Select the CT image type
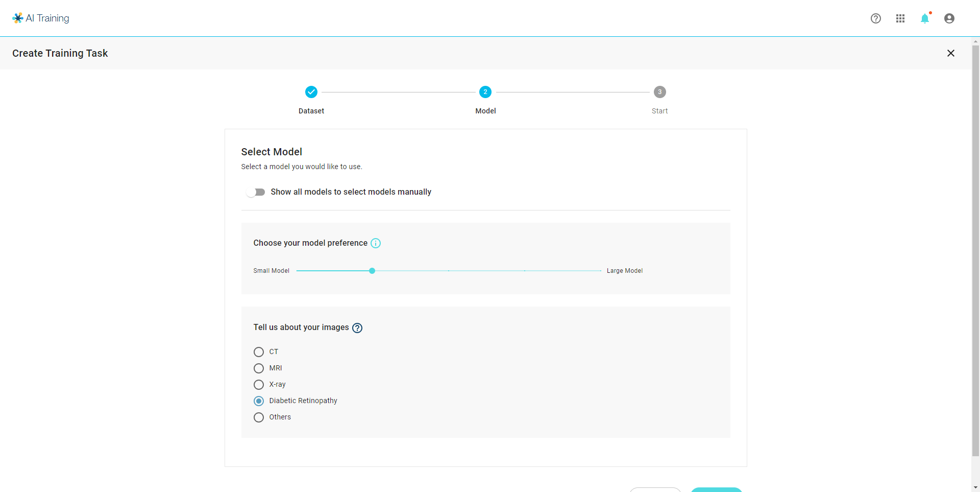Viewport: 980px width, 492px height. [259, 352]
